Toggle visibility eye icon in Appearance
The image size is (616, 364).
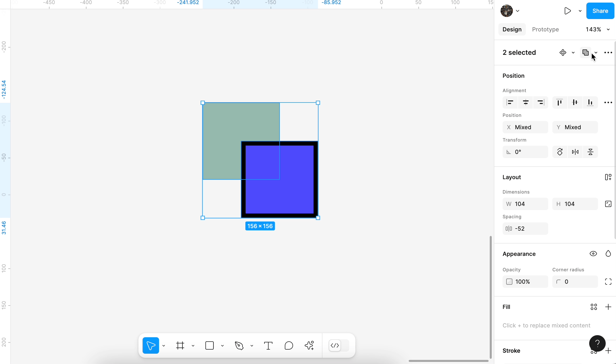click(593, 254)
